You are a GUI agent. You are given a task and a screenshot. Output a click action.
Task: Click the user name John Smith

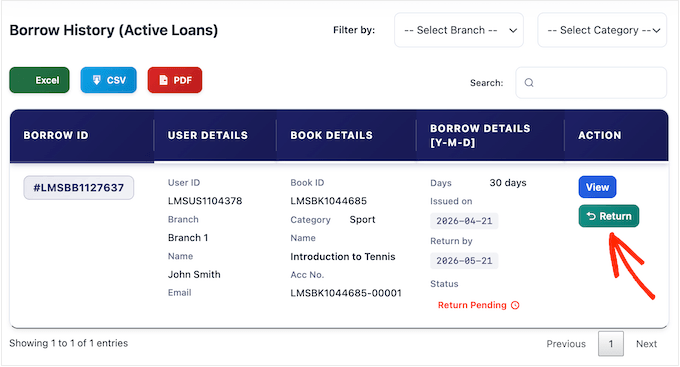click(x=194, y=275)
